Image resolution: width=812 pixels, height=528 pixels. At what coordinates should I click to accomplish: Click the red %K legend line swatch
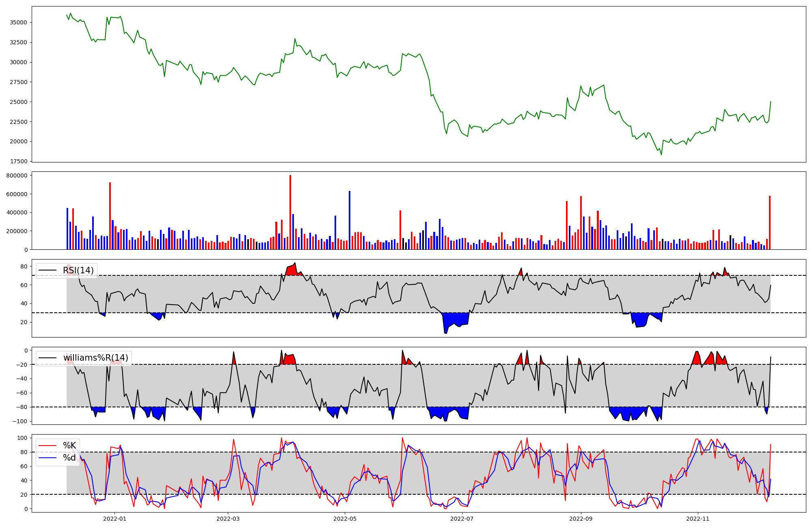click(x=47, y=446)
